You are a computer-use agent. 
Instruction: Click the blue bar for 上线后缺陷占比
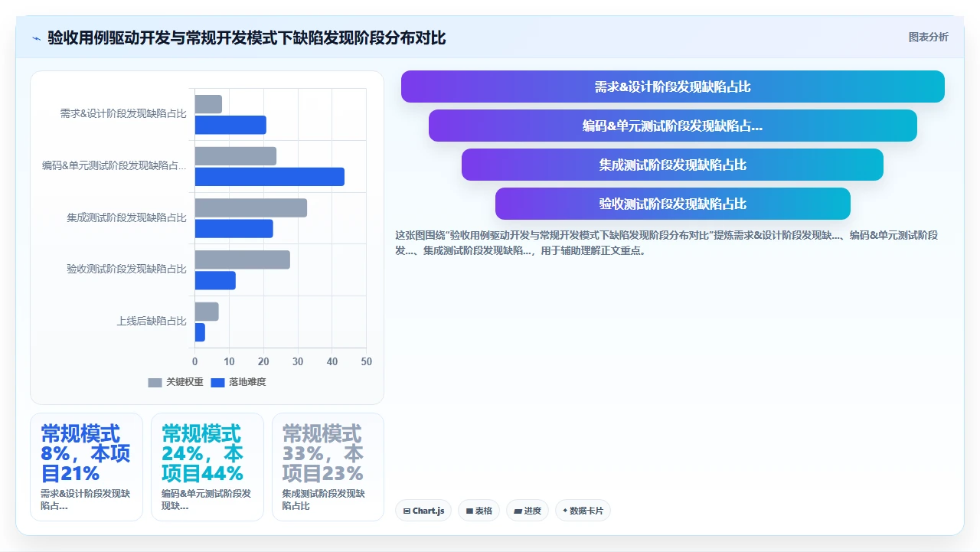tap(200, 332)
